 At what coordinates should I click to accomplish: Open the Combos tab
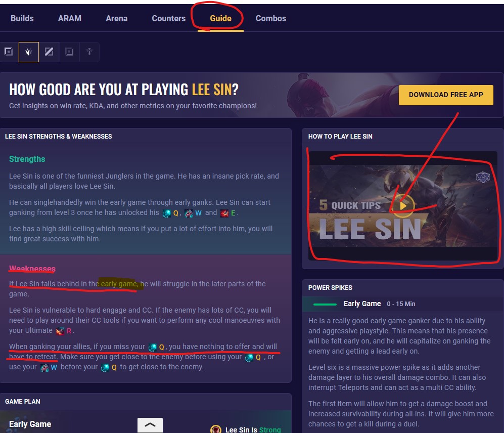[270, 18]
